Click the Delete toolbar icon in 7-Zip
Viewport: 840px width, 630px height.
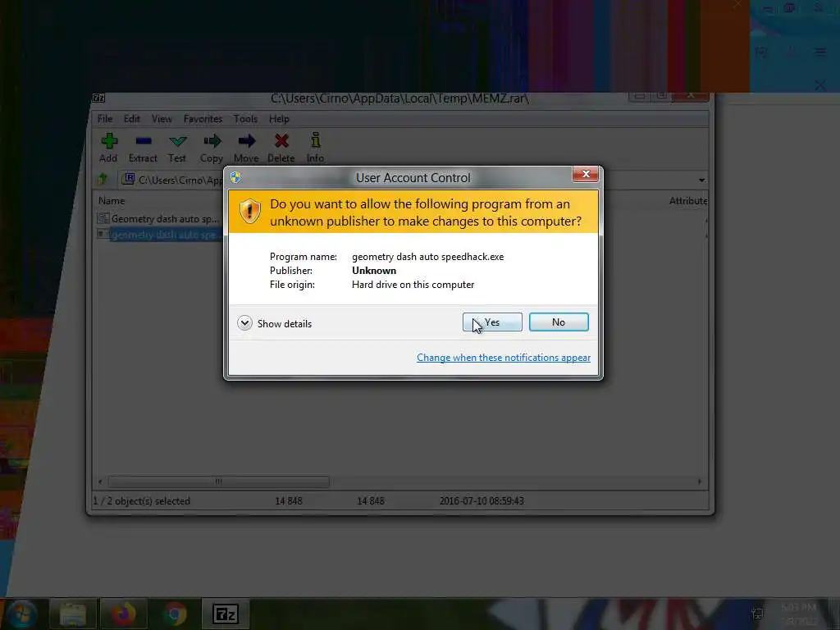click(x=281, y=141)
